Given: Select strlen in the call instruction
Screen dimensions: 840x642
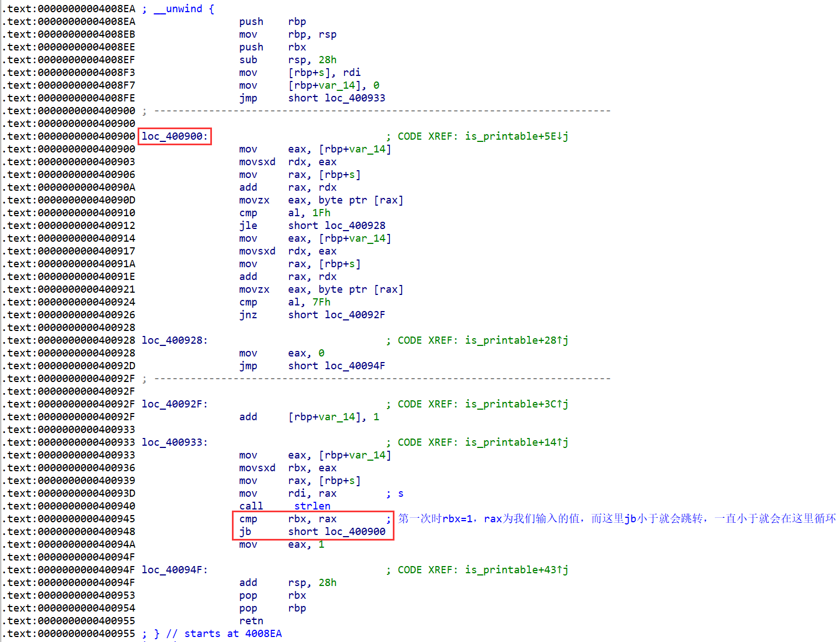Looking at the screenshot, I should [x=312, y=506].
